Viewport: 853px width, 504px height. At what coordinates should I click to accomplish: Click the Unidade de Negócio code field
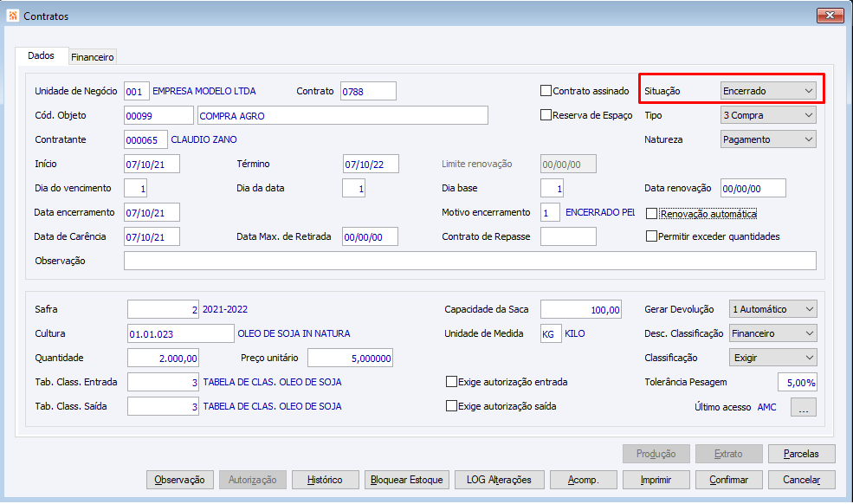click(x=136, y=91)
